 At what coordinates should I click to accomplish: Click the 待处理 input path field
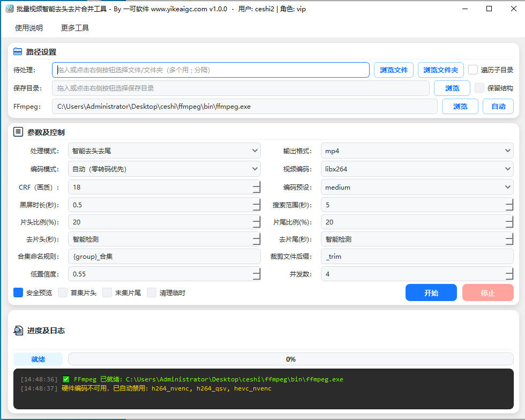pos(211,70)
